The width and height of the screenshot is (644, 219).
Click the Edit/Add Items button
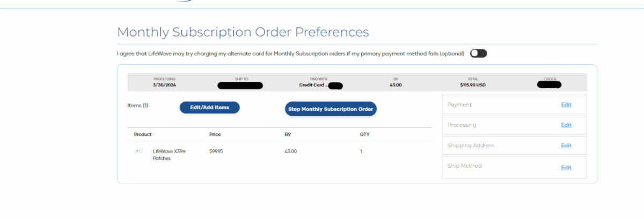(x=209, y=108)
